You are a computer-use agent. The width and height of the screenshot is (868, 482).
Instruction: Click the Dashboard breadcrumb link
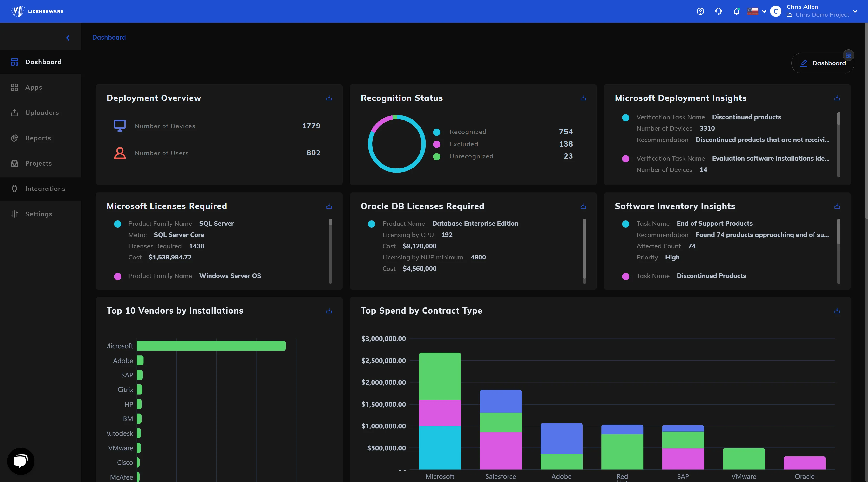109,37
